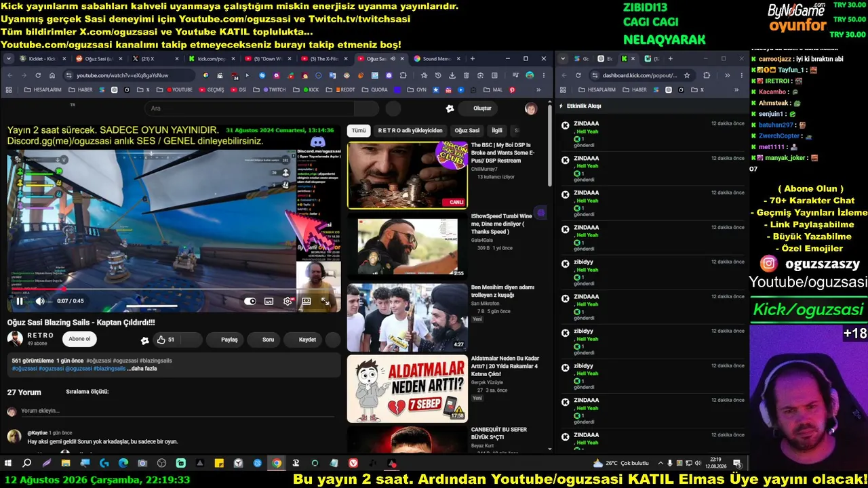Viewport: 868px width, 488px height.
Task: Open the IShowSpeed Turabi video thumbnail
Action: (407, 246)
